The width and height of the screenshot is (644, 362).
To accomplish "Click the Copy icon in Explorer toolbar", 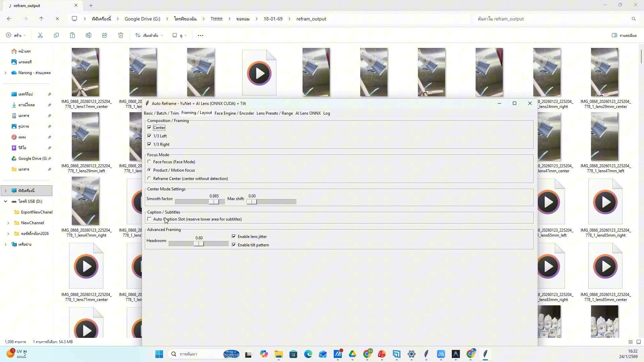I will coord(56,36).
